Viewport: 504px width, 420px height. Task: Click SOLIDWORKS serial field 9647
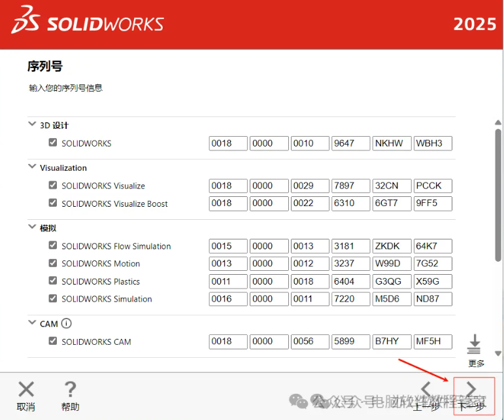(x=350, y=143)
